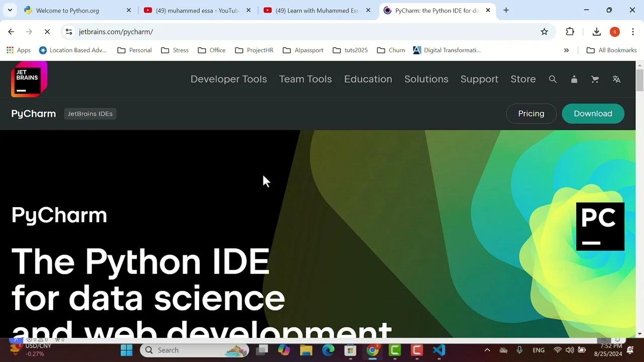The image size is (644, 362).
Task: Expand the bookmarks overflow chevron
Action: [567, 50]
